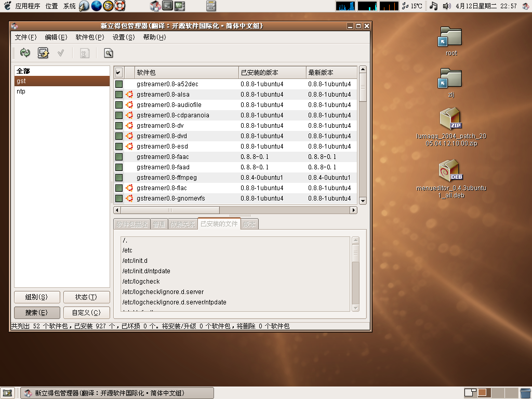Click the weather 15°C applet
532x399 pixels.
pos(412,6)
